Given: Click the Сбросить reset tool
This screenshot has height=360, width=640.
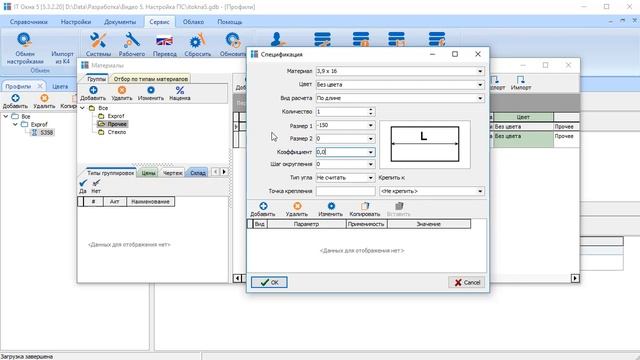Looking at the screenshot, I should coord(198,45).
